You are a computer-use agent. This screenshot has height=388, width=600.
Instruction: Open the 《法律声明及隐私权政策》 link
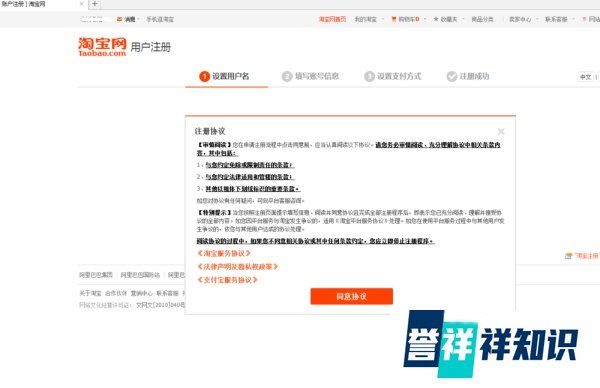[x=238, y=266]
